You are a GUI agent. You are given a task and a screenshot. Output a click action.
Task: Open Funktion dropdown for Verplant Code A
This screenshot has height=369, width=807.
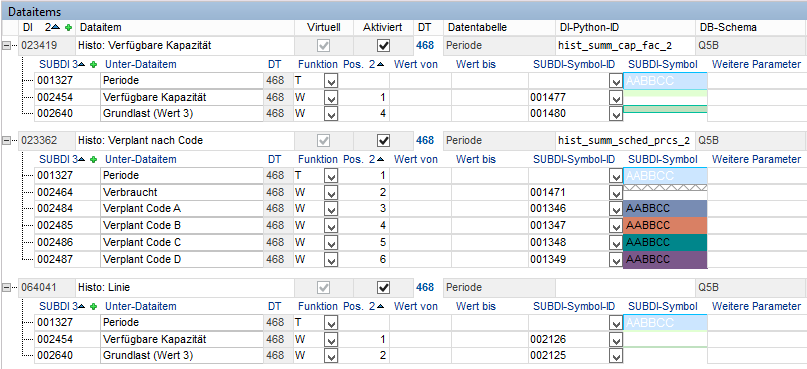point(330,208)
